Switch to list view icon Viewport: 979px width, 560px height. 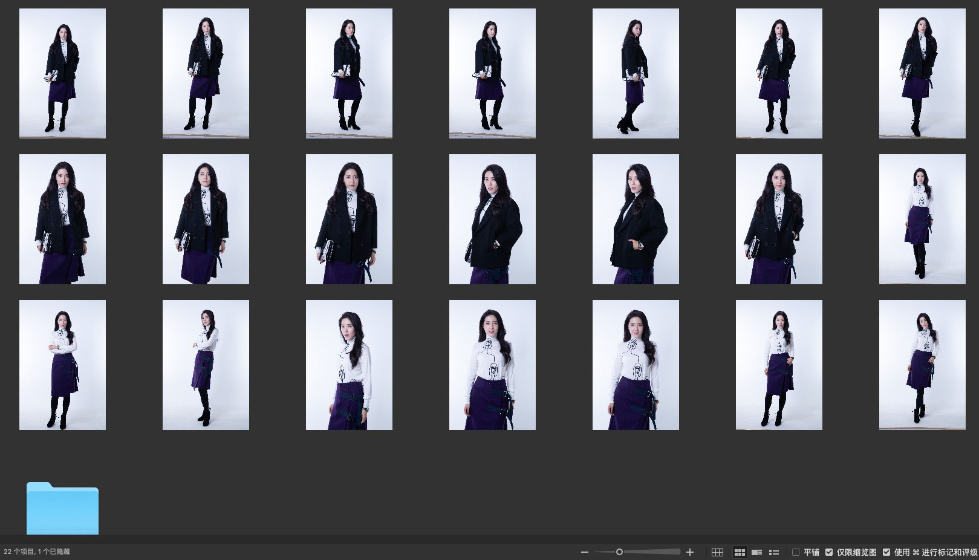pos(773,552)
